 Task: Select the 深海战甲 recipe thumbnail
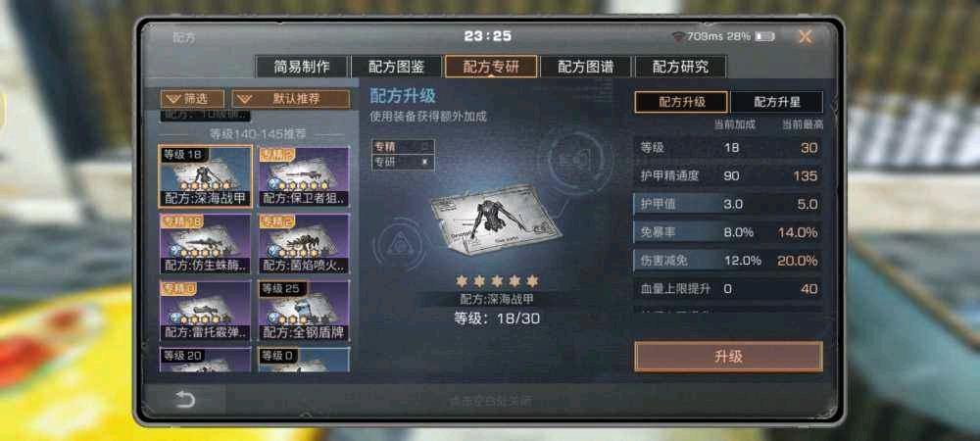click(206, 176)
